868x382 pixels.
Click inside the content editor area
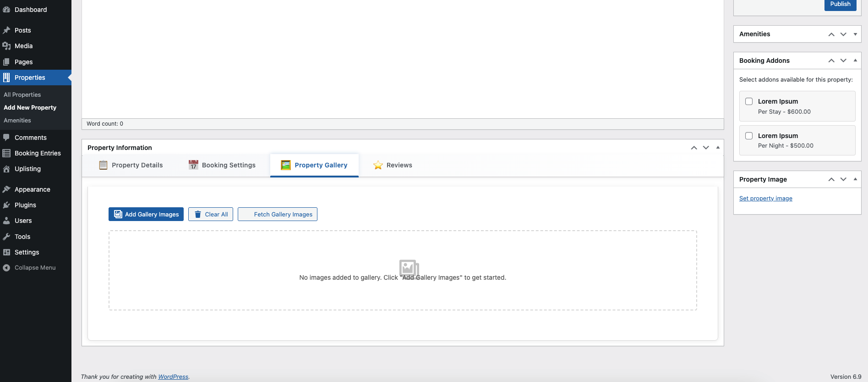click(403, 59)
